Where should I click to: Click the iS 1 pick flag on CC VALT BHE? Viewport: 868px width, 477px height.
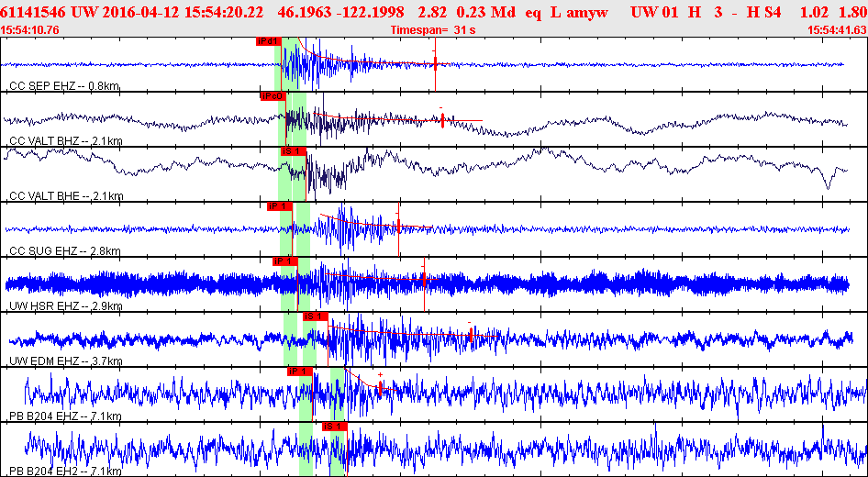(292, 151)
